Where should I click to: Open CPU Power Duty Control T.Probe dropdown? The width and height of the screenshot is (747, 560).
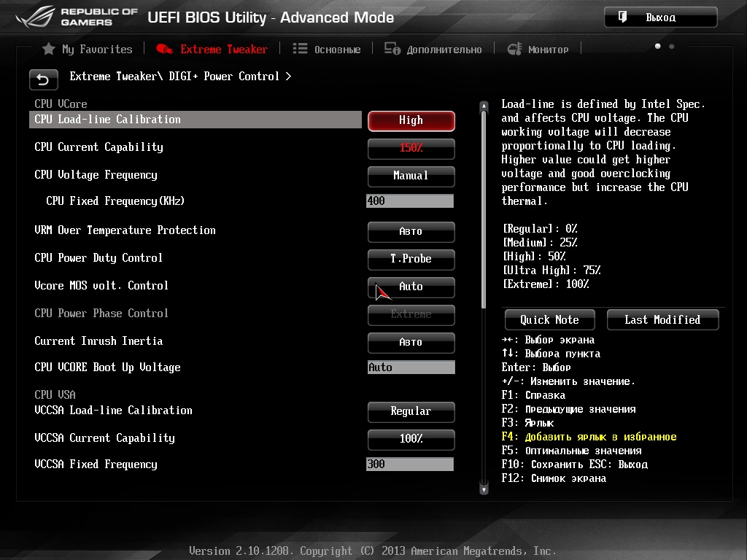(x=411, y=259)
